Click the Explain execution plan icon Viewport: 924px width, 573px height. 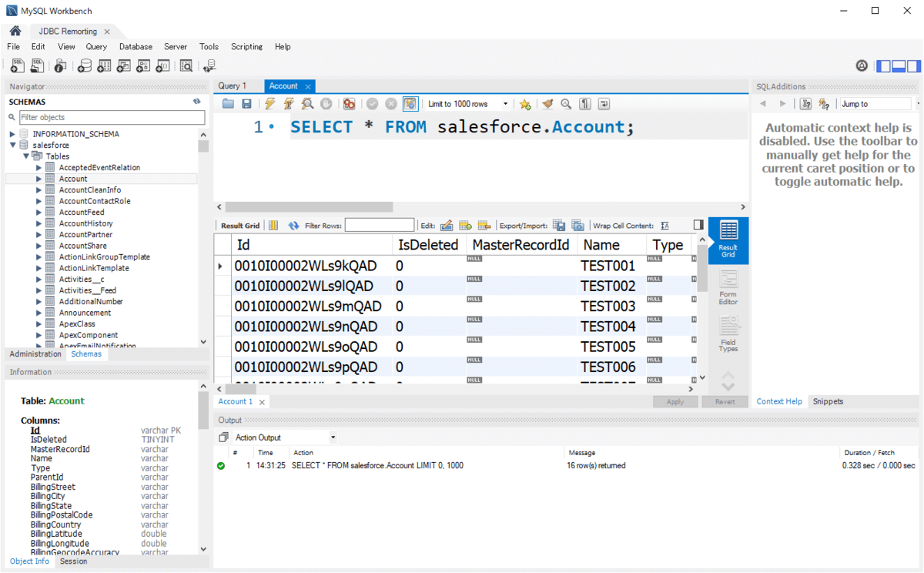point(307,104)
